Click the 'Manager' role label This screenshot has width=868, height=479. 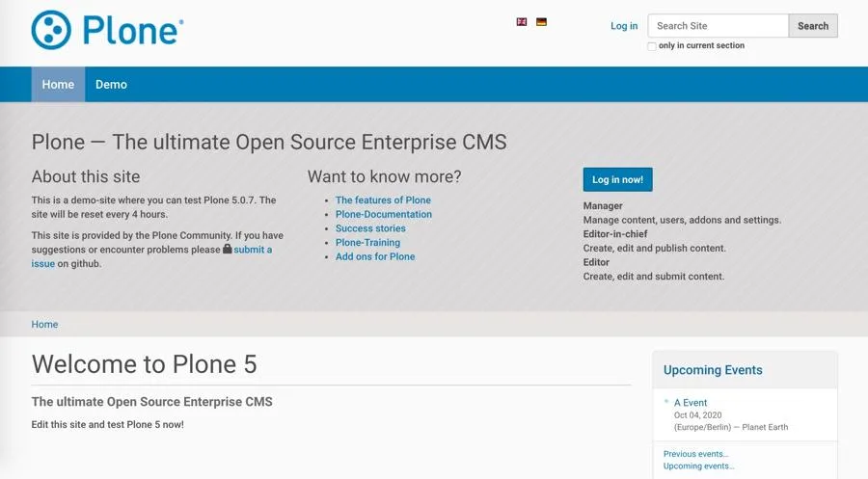603,205
